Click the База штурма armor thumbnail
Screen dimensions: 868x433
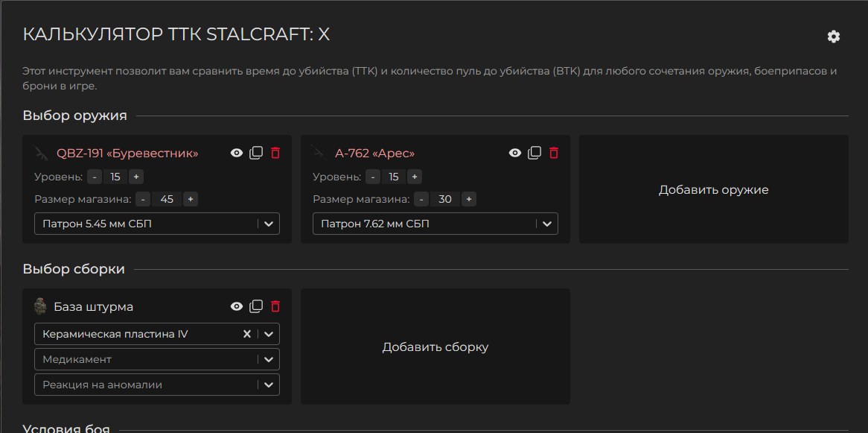click(40, 306)
